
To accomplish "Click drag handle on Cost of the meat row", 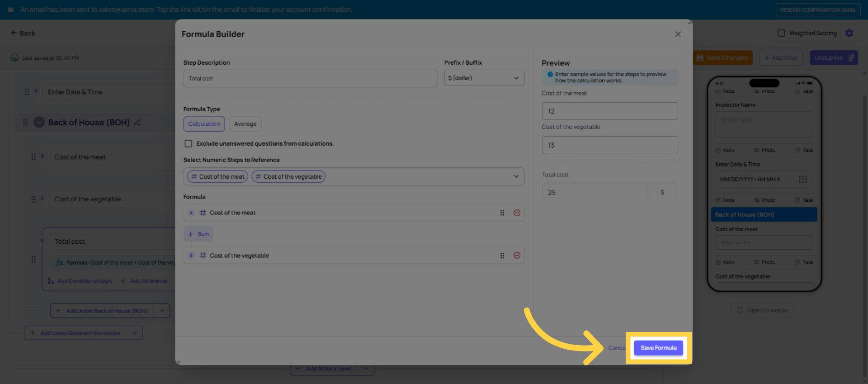I will point(502,213).
